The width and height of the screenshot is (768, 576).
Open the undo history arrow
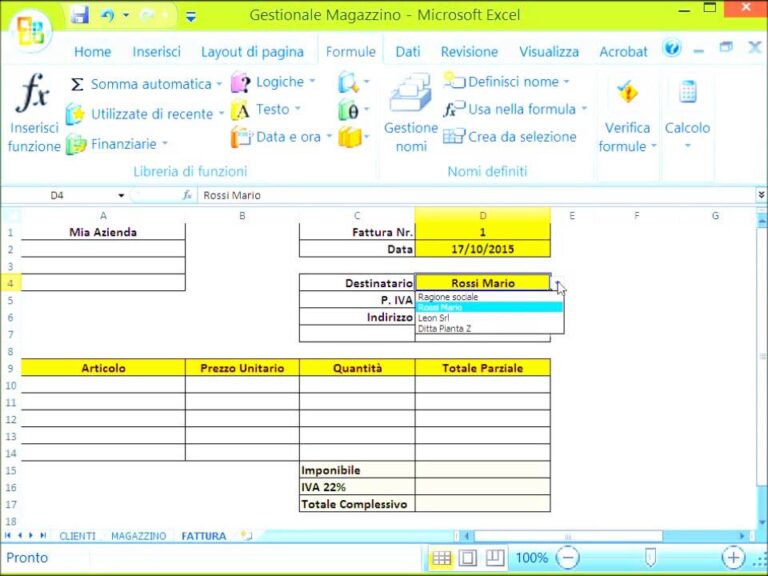pos(126,15)
